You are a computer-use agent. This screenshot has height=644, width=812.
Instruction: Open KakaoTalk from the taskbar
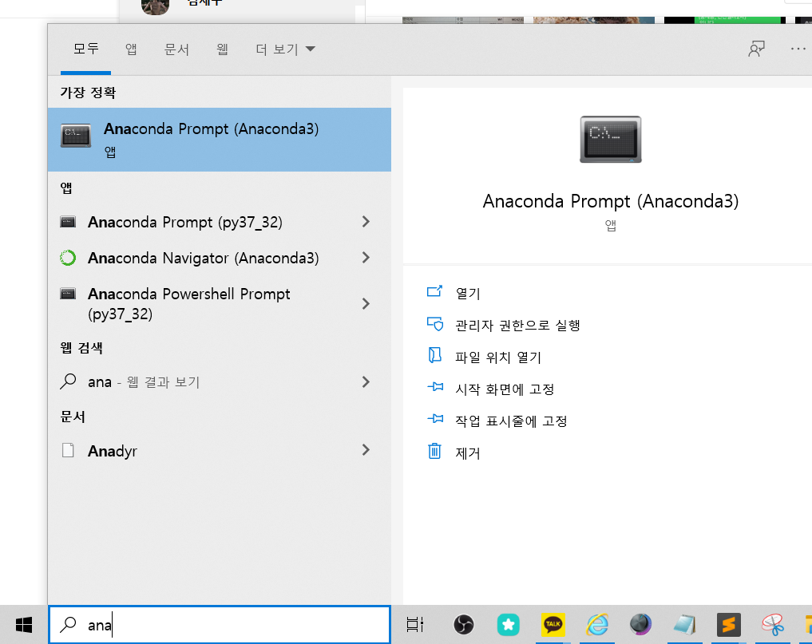553,624
